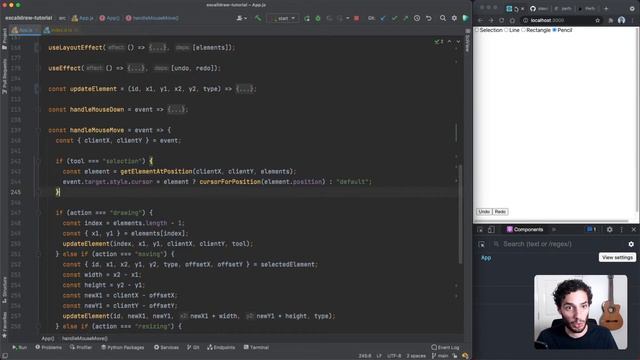
Task: Bookmark the page with the star icon
Action: [598, 20]
